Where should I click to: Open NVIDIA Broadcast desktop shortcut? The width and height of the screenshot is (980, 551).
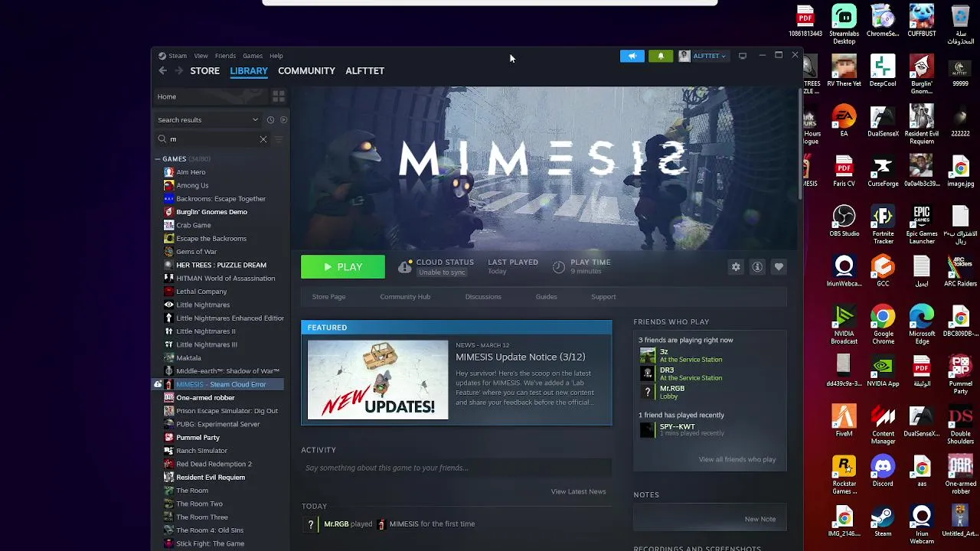tap(844, 325)
